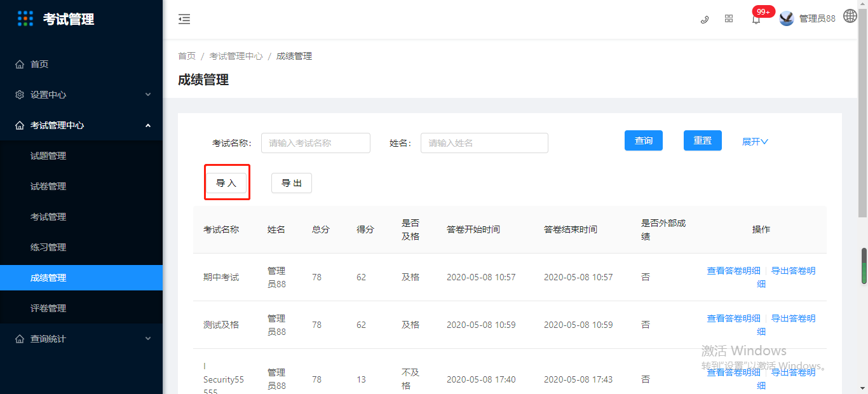Click the phone icon in the header
This screenshot has width=868, height=394.
pos(704,19)
